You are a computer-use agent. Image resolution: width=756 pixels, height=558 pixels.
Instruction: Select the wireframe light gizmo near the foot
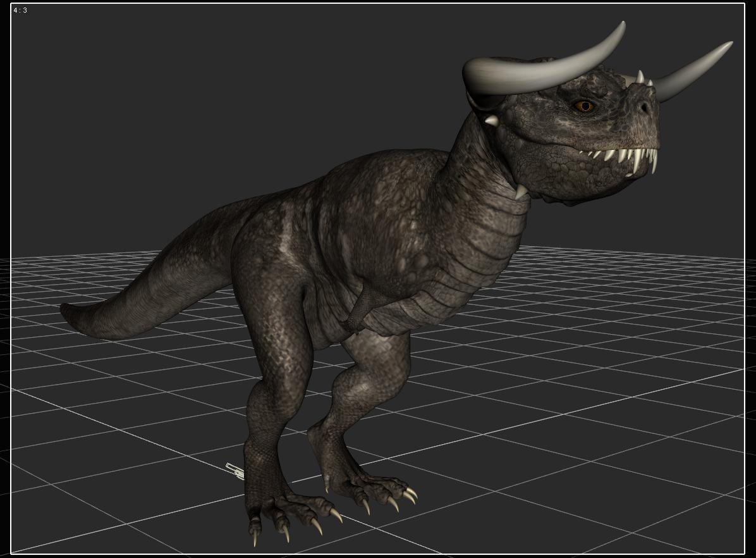click(x=235, y=471)
